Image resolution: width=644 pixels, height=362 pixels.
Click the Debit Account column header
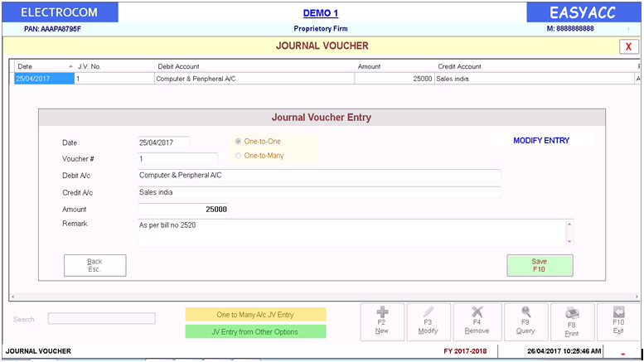[x=254, y=66]
